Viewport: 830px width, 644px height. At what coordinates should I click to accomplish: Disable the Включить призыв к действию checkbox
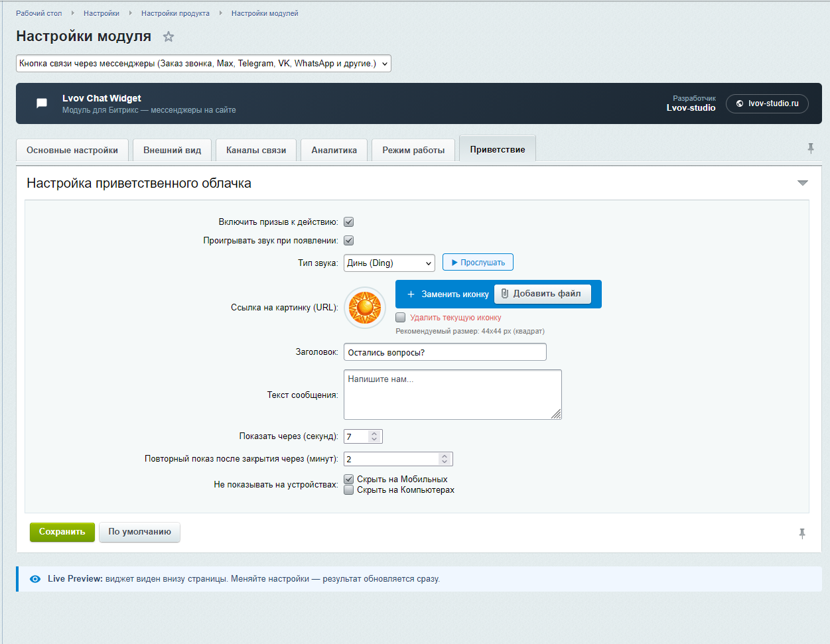pyautogui.click(x=348, y=222)
